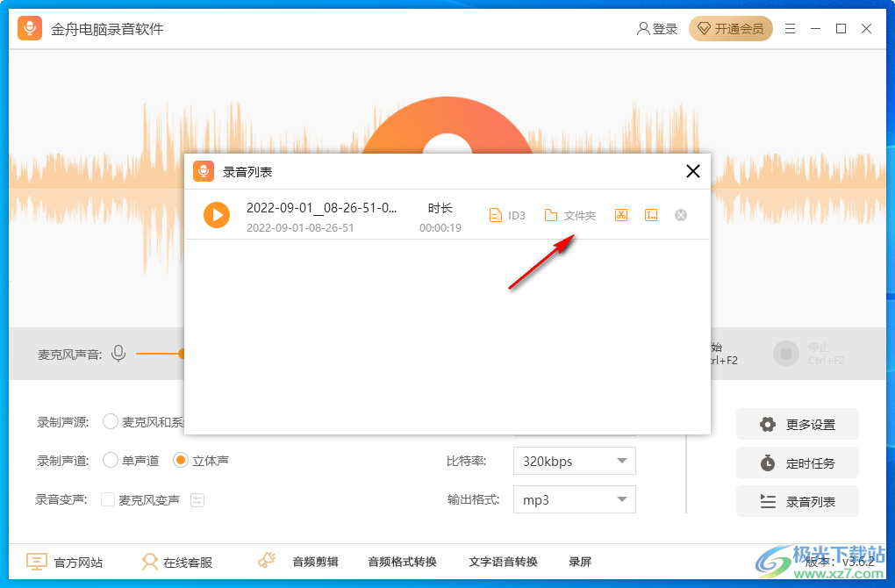Delete the recording with the X icon
Viewport: 895px width, 588px height.
[x=680, y=214]
